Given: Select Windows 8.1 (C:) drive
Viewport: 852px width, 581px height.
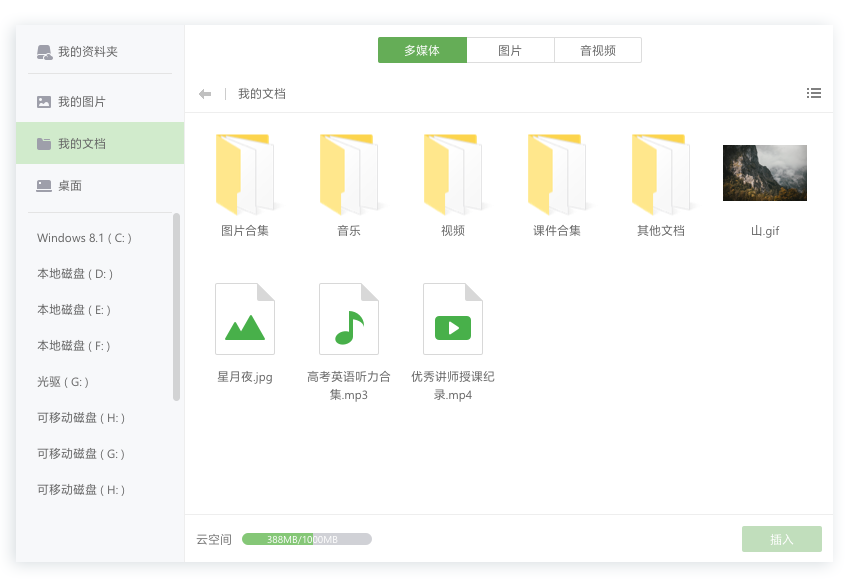Looking at the screenshot, I should coord(85,238).
